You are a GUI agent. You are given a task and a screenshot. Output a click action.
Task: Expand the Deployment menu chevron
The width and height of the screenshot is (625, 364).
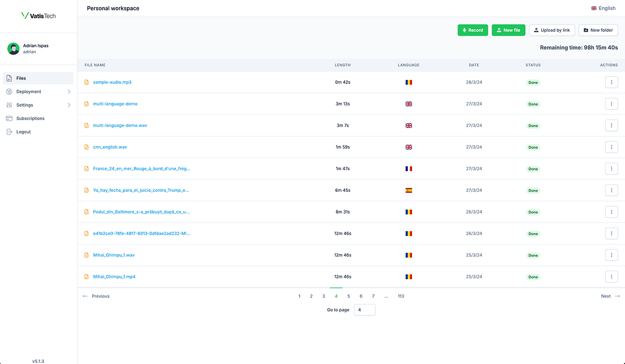(69, 92)
